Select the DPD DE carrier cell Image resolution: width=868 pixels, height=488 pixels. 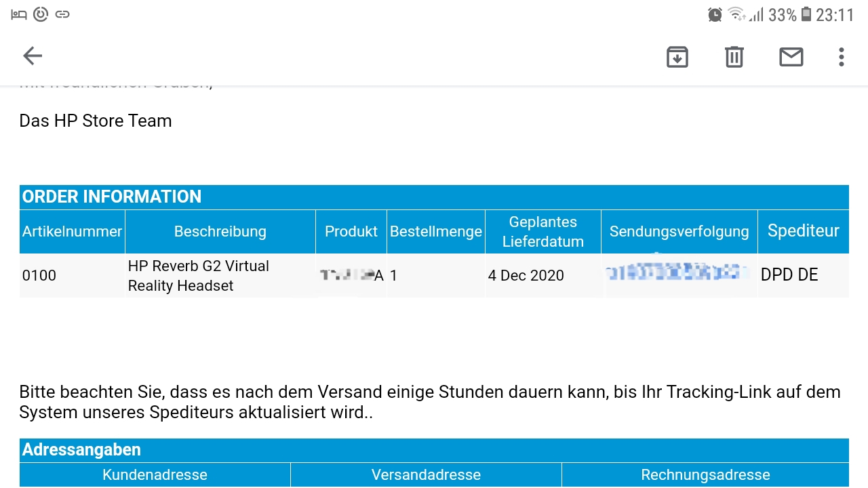(804, 276)
